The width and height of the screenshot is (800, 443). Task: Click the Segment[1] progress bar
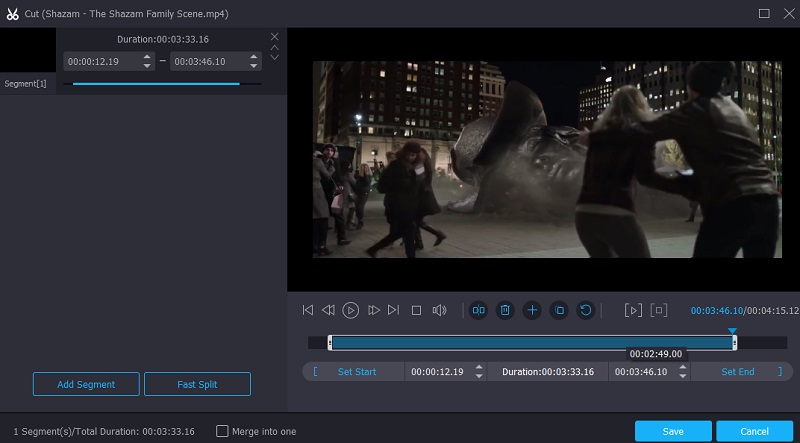pyautogui.click(x=162, y=84)
